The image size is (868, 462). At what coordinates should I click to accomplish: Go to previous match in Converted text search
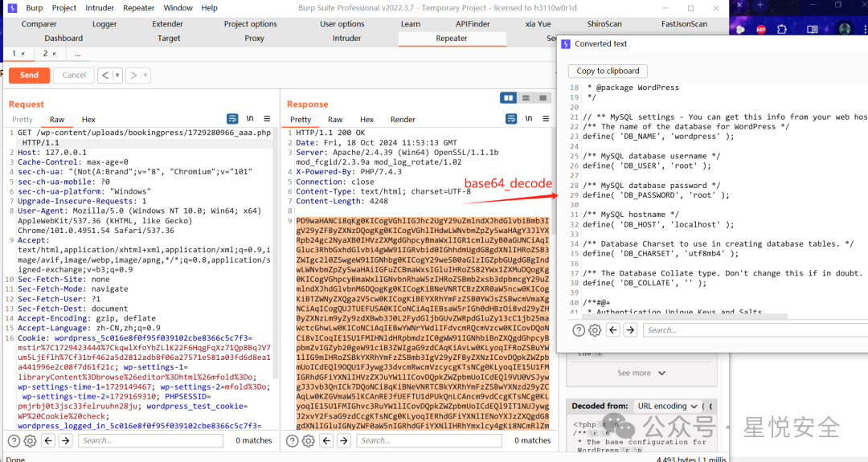pyautogui.click(x=612, y=330)
